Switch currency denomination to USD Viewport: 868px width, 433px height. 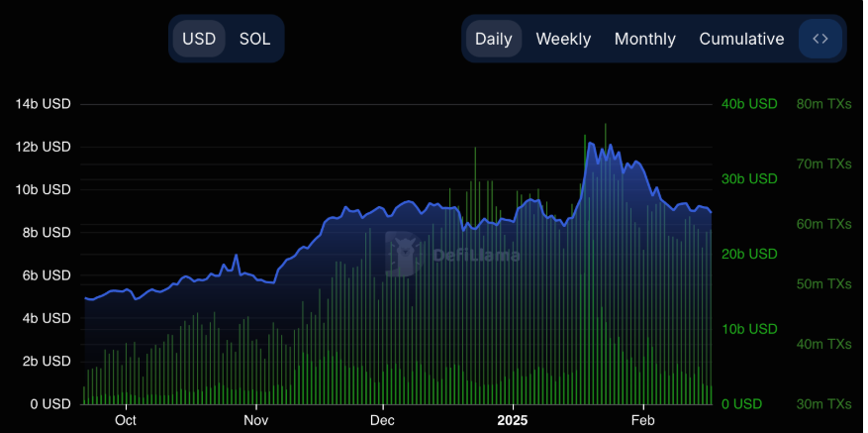pyautogui.click(x=199, y=39)
